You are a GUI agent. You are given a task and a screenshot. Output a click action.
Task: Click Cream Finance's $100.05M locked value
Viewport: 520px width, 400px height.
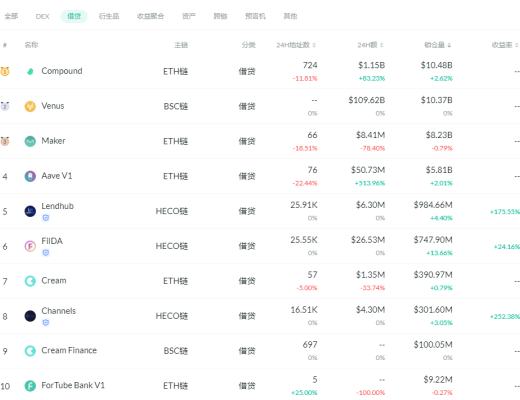pyautogui.click(x=433, y=345)
